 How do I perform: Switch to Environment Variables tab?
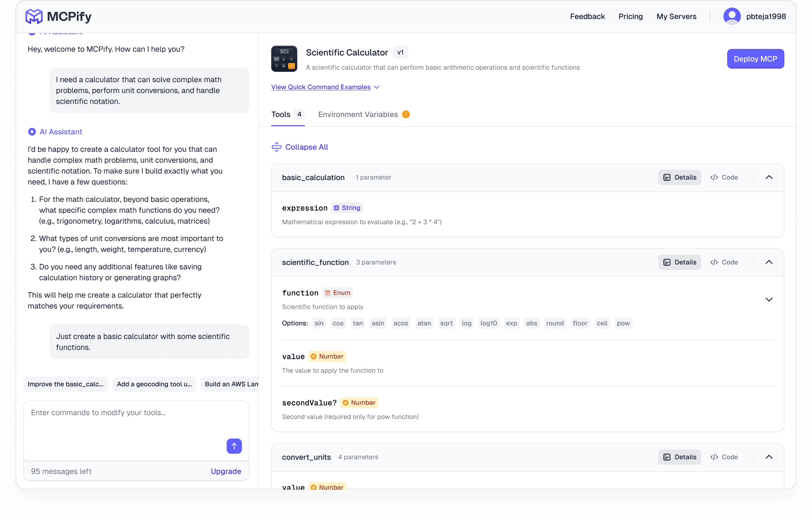click(357, 115)
